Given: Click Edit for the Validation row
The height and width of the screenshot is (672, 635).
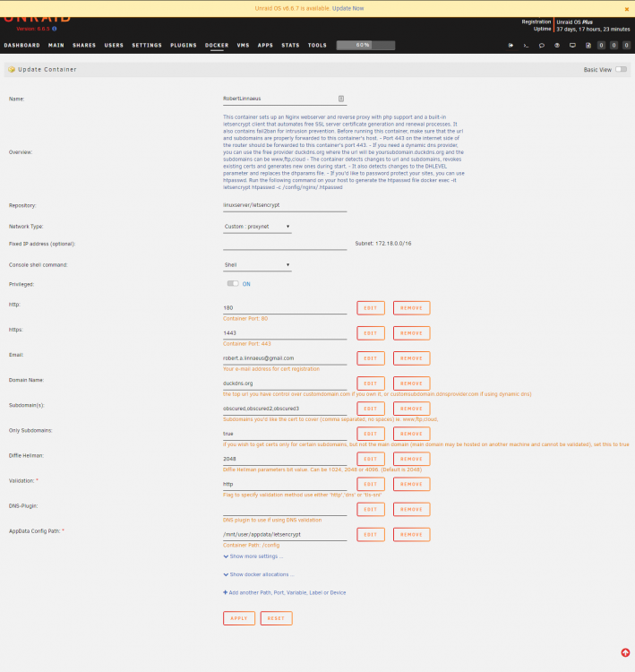Looking at the screenshot, I should (371, 484).
